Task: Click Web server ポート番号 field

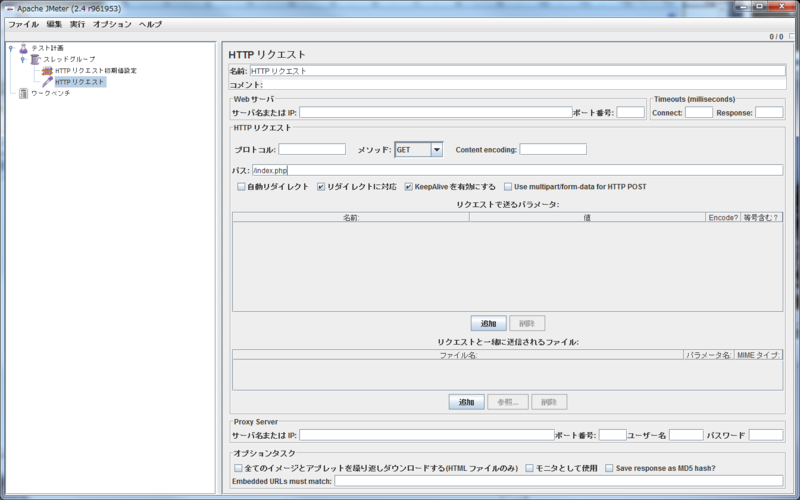Action: coord(631,112)
